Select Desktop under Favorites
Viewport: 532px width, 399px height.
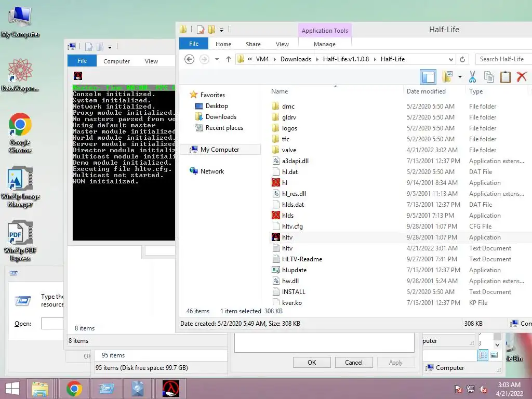pos(217,106)
